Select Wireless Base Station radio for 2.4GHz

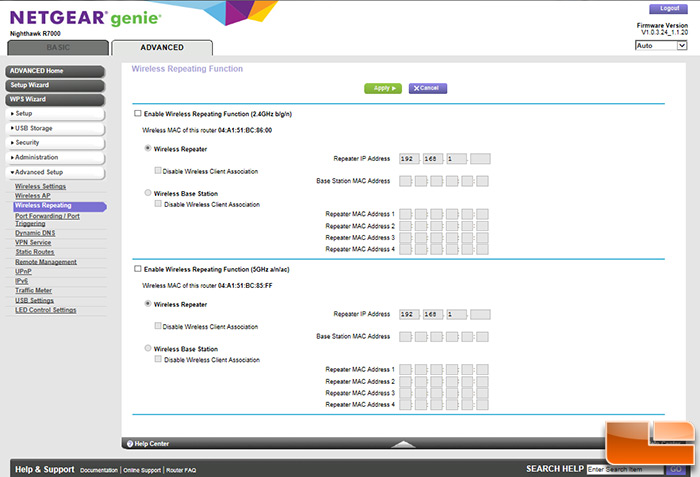(x=148, y=193)
